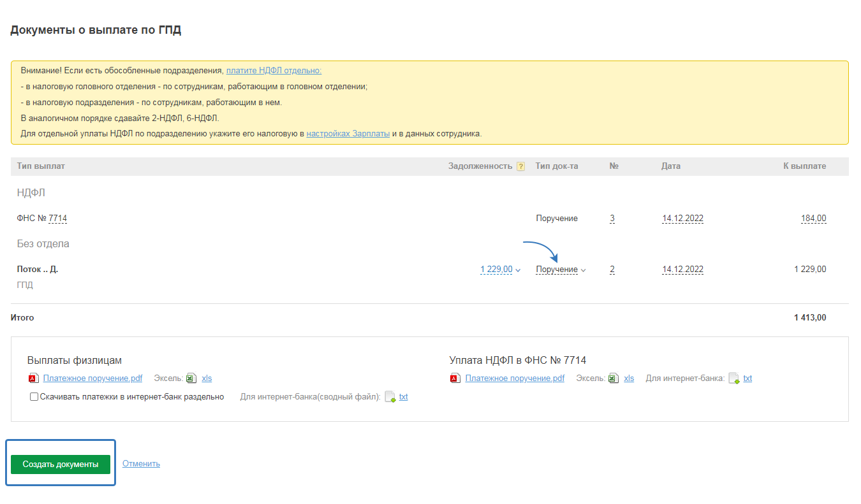Click total amount 1 413,00
The width and height of the screenshot is (861, 504).
coord(810,317)
